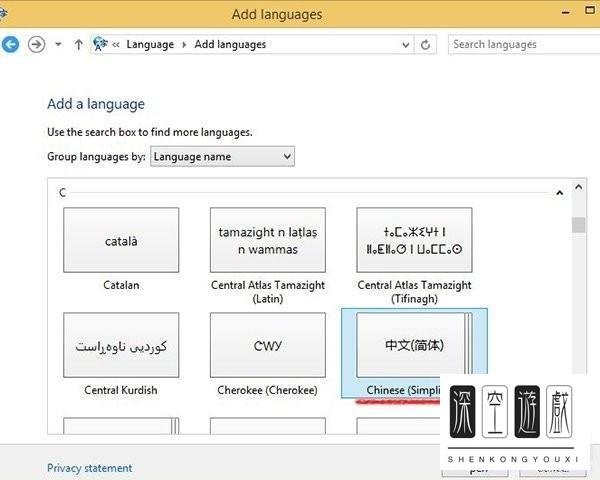Click the Forward navigation arrow
This screenshot has width=600, height=480.
pos(36,44)
